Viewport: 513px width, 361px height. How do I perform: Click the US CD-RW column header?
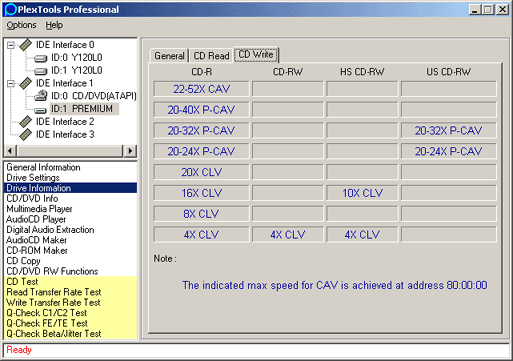(449, 72)
